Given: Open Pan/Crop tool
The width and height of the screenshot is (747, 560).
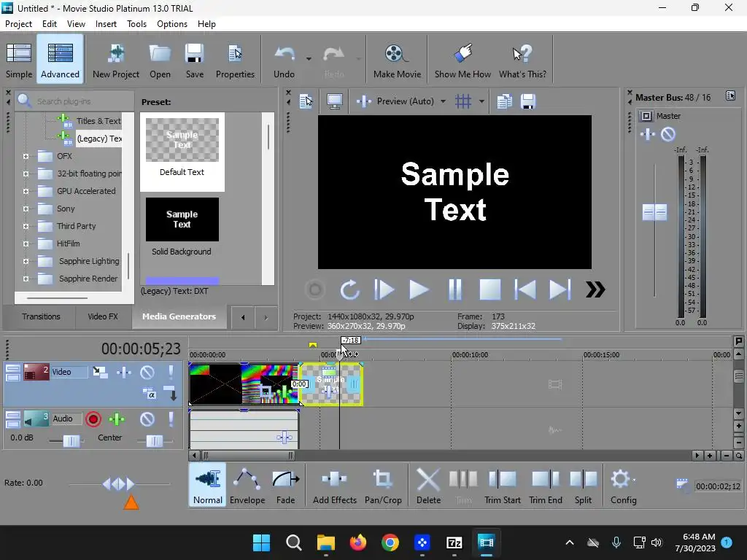Looking at the screenshot, I should pos(383,486).
